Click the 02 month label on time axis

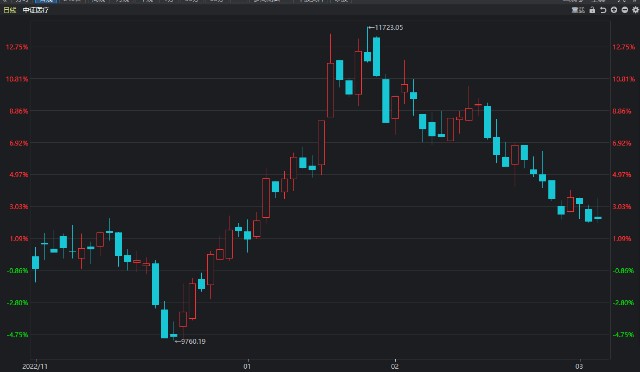394,366
